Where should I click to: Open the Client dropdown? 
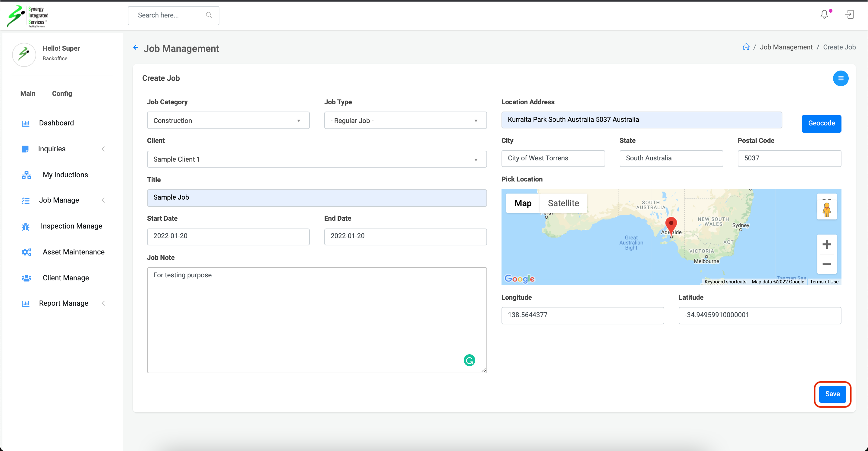coord(317,159)
